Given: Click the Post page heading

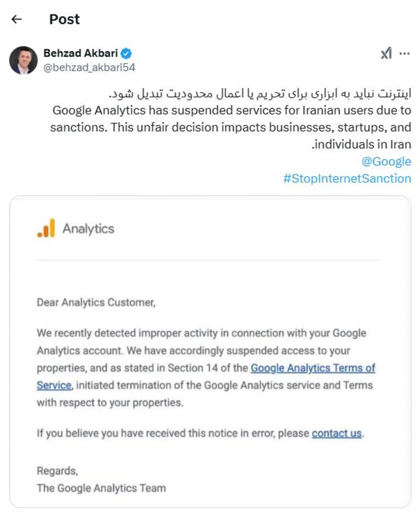Looking at the screenshot, I should pos(64,19).
